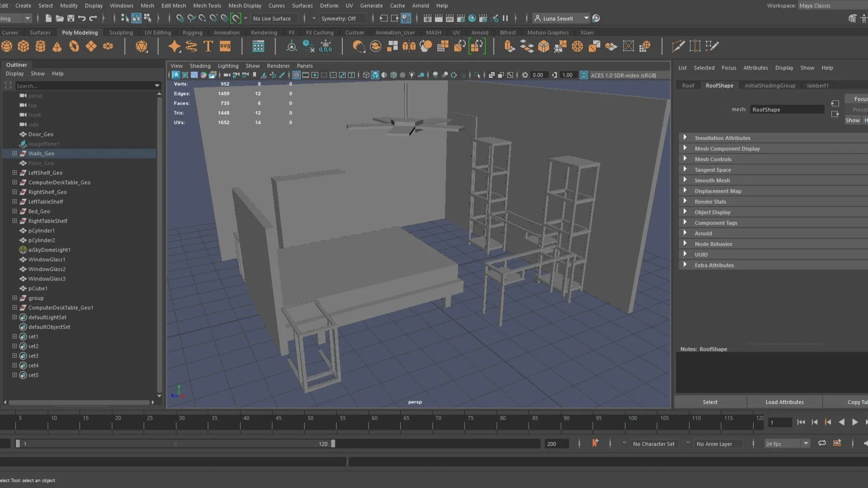Toggle color management ON button in viewport
This screenshot has width=868, height=488.
click(x=583, y=75)
